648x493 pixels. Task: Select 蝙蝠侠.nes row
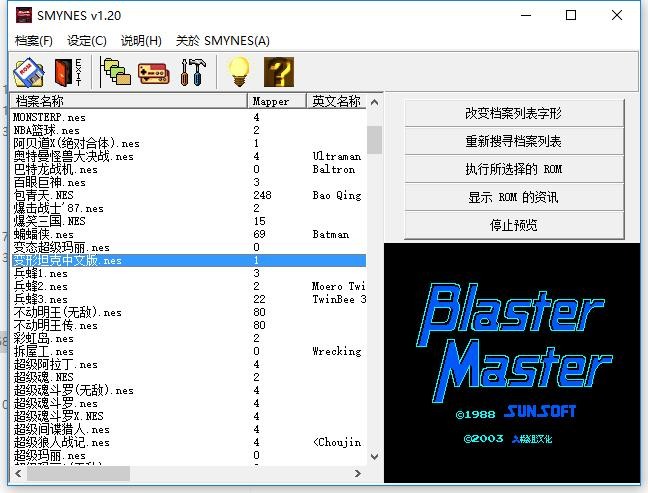[188, 234]
